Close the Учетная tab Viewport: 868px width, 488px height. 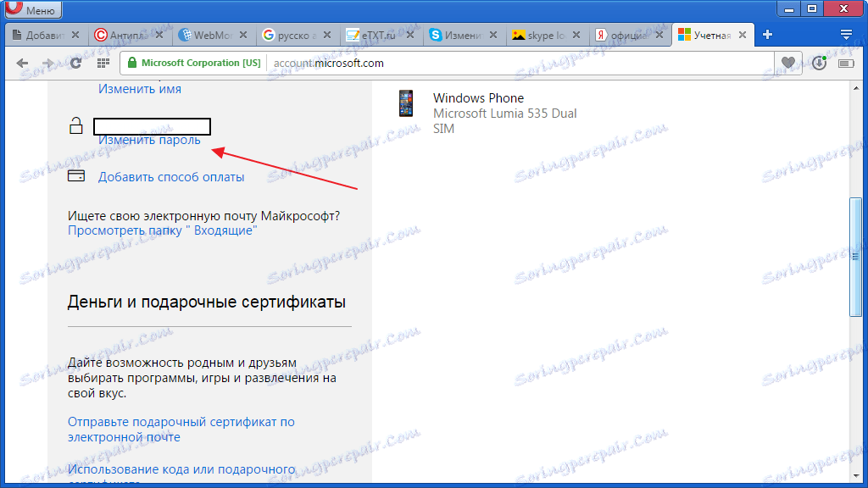pos(743,35)
